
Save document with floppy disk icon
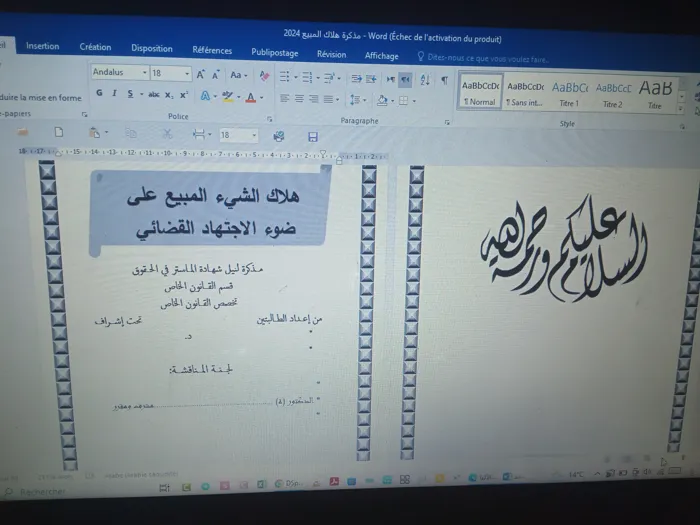click(x=313, y=137)
